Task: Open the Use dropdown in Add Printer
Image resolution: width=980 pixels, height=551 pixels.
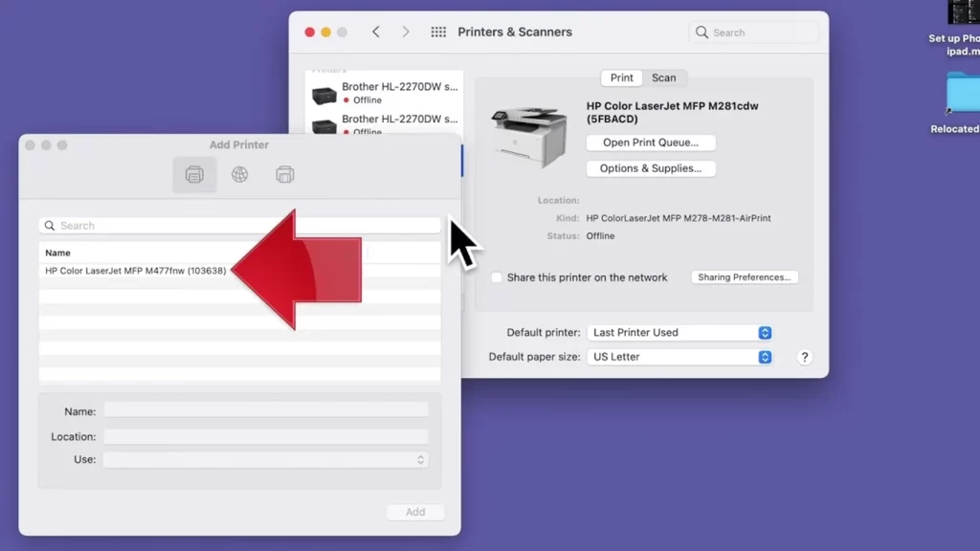Action: 265,459
